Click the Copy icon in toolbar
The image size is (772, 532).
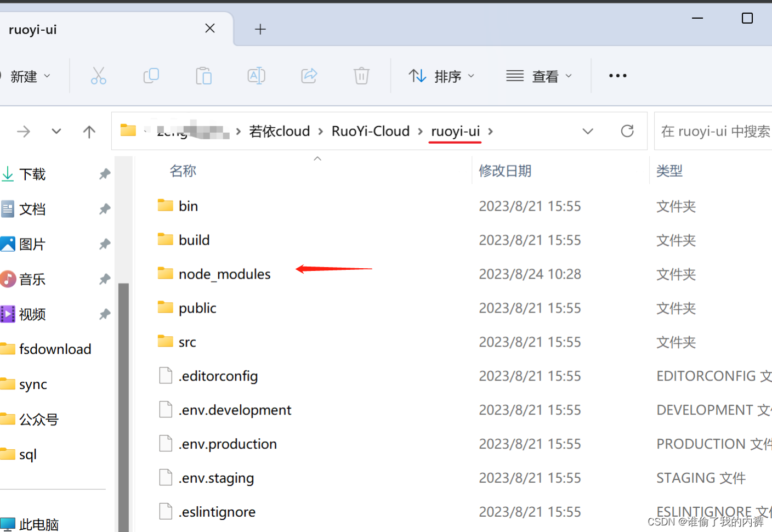(x=151, y=76)
